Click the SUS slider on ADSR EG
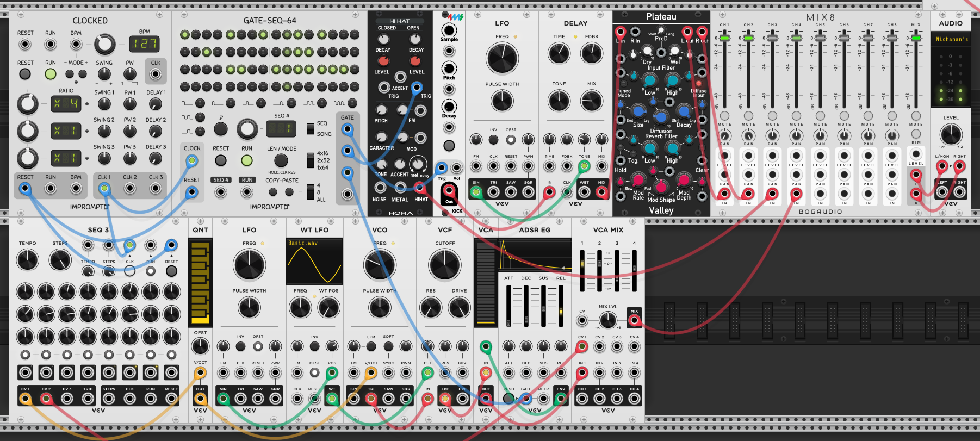This screenshot has height=441, width=980. [x=543, y=306]
